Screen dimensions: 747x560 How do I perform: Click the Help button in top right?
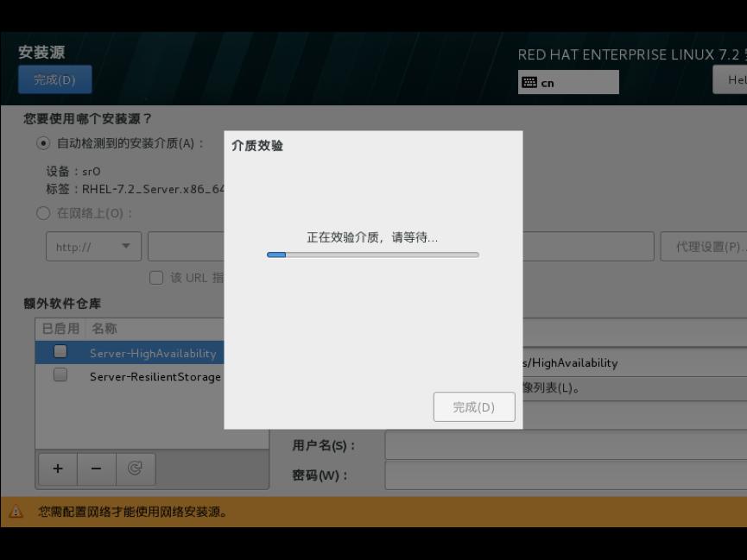point(731,80)
